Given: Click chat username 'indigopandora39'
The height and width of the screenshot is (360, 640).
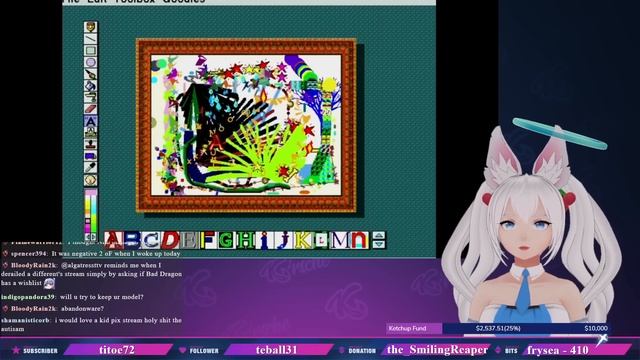Looking at the screenshot, I should coord(27,297).
